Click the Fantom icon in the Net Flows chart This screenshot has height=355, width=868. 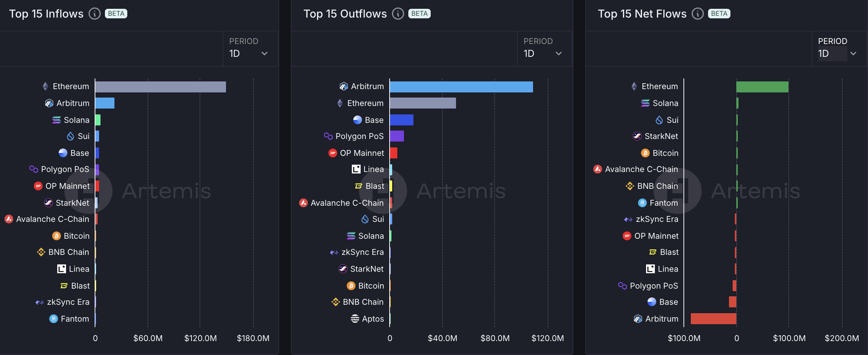(642, 203)
